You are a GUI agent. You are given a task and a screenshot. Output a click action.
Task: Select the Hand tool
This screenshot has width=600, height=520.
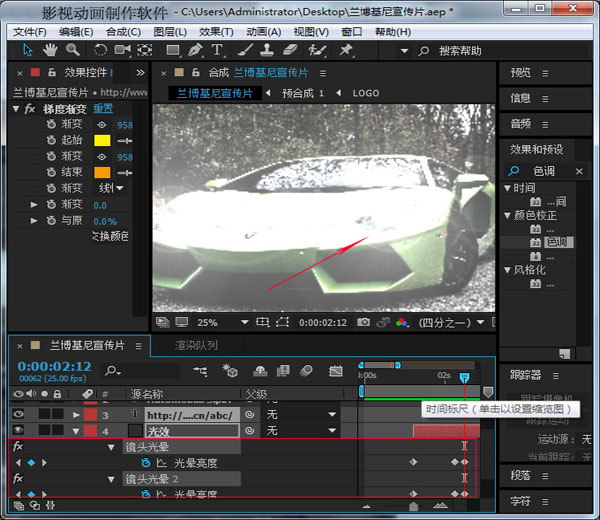pos(50,50)
